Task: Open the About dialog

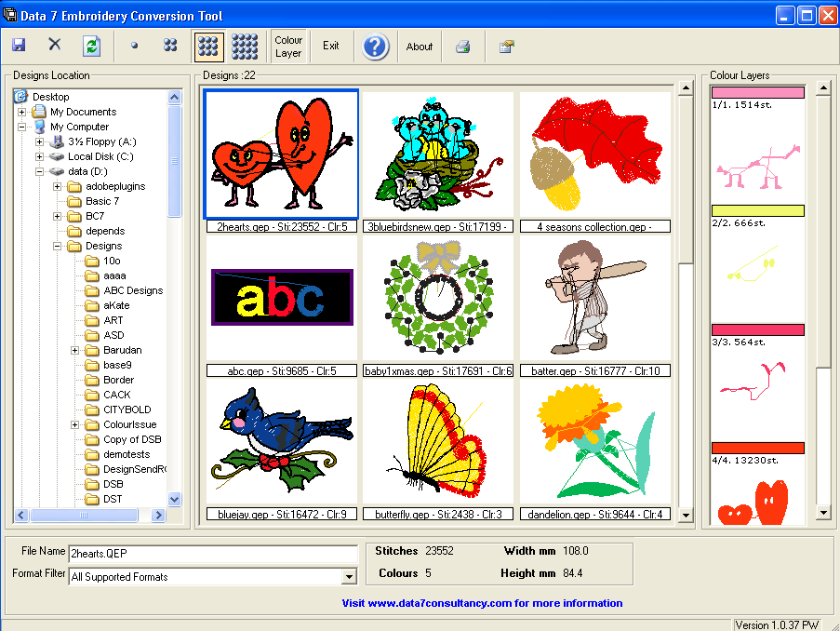Action: click(x=419, y=46)
